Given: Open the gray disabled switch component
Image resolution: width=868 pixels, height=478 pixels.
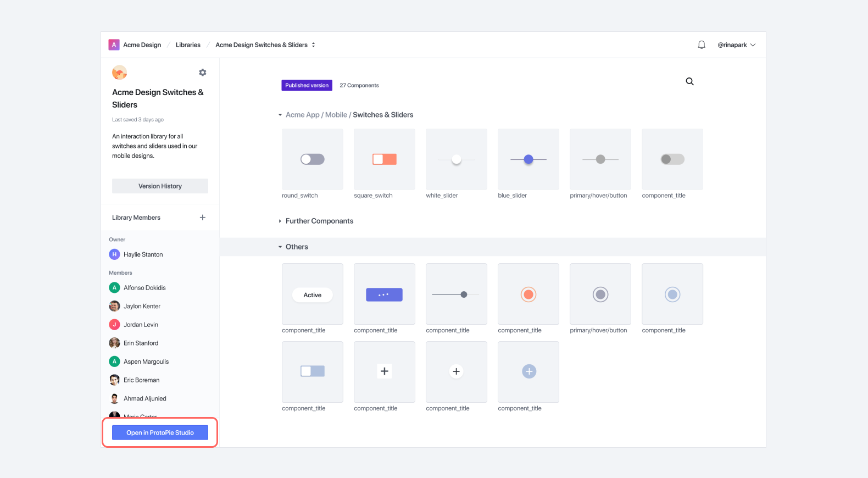Looking at the screenshot, I should pyautogui.click(x=672, y=159).
